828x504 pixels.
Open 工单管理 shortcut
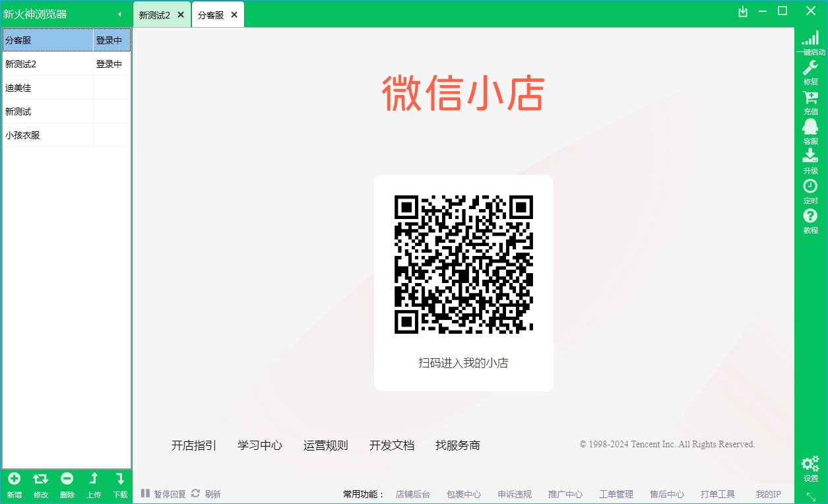point(616,494)
